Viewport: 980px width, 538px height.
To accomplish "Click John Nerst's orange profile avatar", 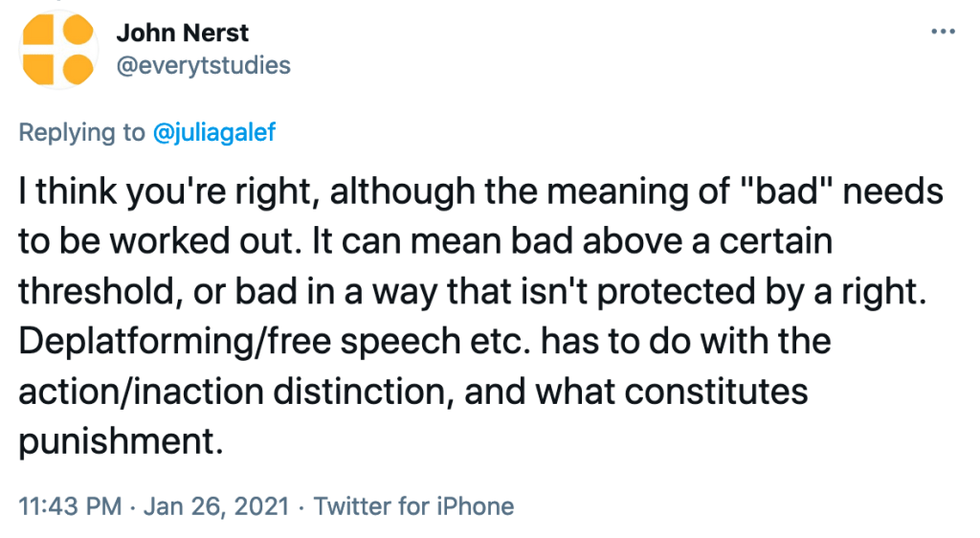I will (x=57, y=49).
